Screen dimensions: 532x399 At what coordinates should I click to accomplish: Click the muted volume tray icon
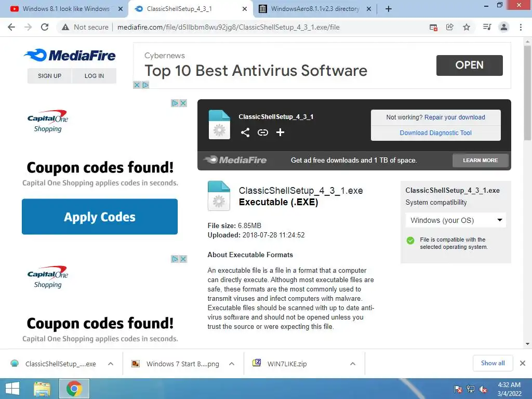[483, 389]
